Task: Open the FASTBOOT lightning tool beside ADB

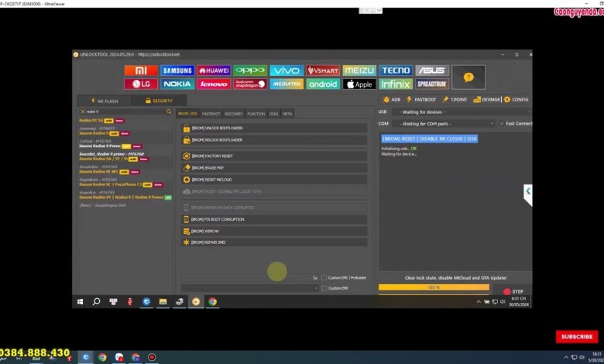Action: point(421,99)
